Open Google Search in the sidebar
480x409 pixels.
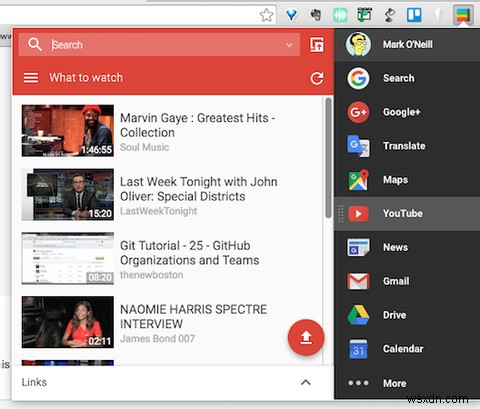pos(407,78)
